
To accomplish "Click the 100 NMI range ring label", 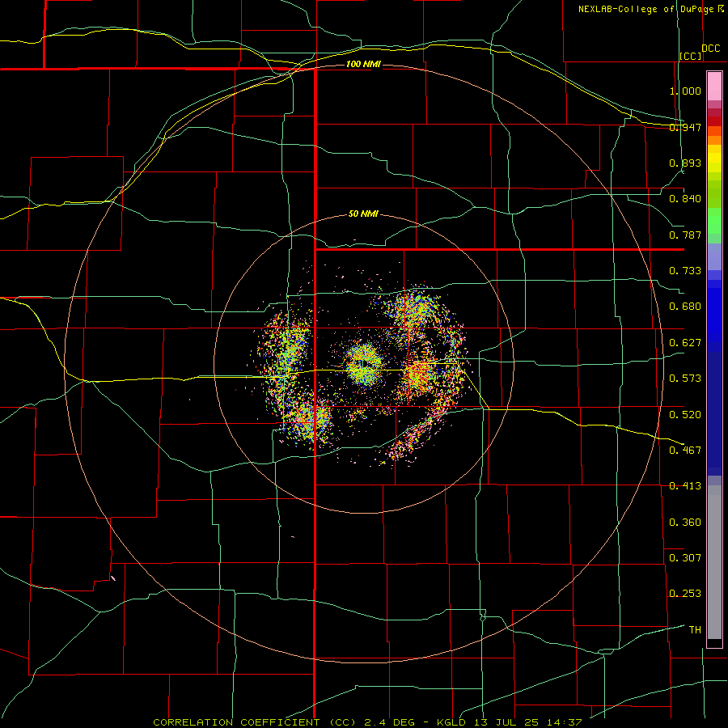I will 363,64.
